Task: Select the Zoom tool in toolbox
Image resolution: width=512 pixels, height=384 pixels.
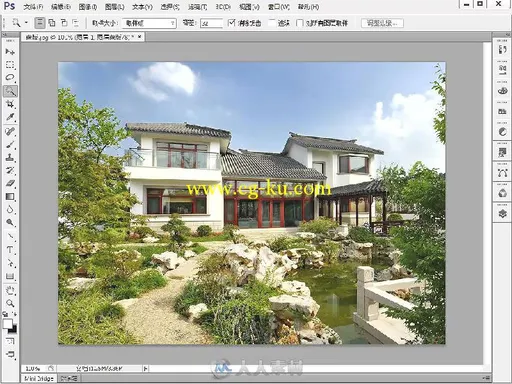Action: click(10, 303)
